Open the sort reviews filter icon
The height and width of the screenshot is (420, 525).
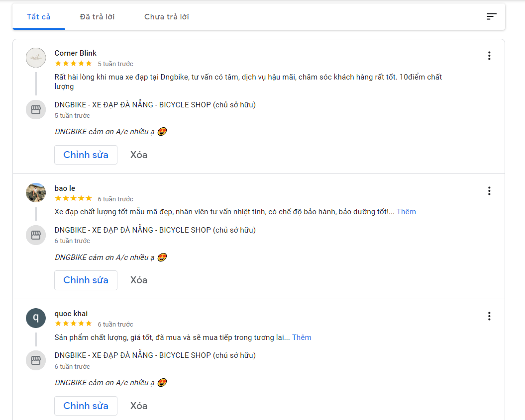[491, 16]
